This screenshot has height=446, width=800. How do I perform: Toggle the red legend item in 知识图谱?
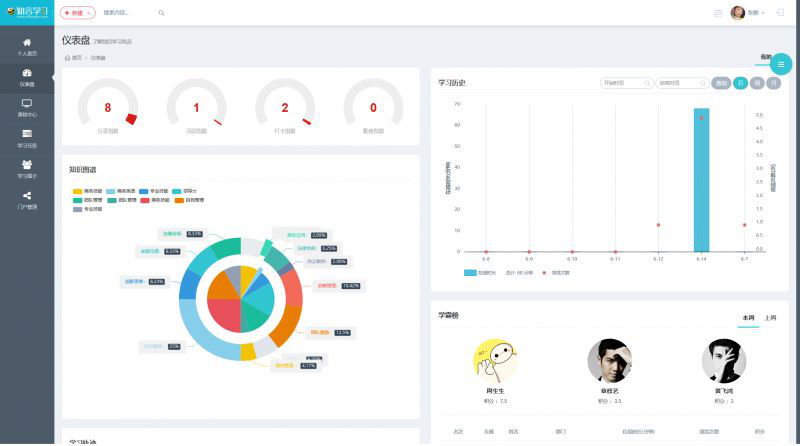click(x=155, y=200)
